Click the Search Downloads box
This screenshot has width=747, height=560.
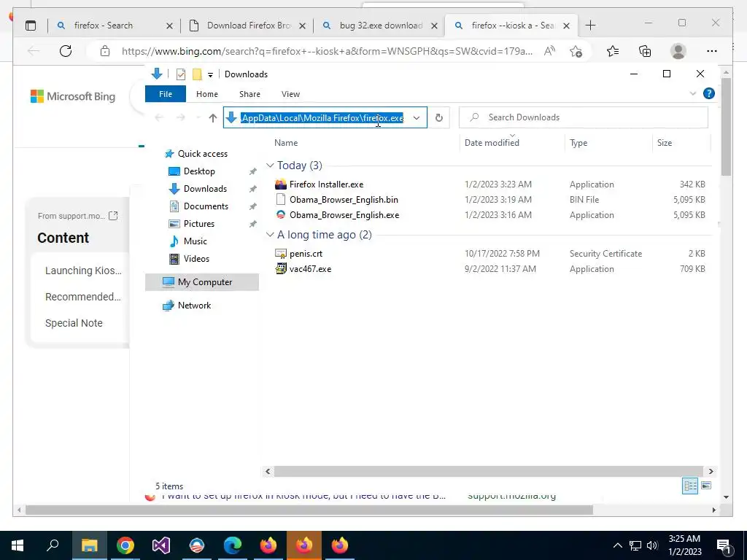(583, 117)
